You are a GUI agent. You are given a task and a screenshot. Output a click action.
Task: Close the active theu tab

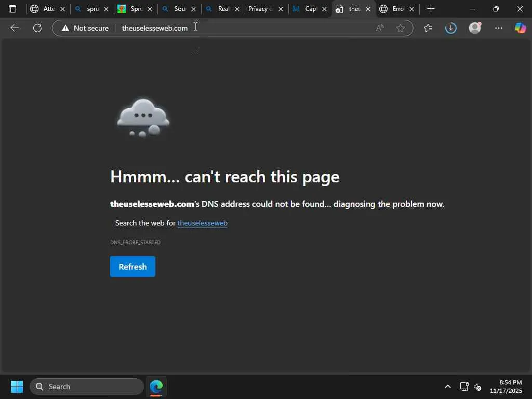[x=368, y=9]
